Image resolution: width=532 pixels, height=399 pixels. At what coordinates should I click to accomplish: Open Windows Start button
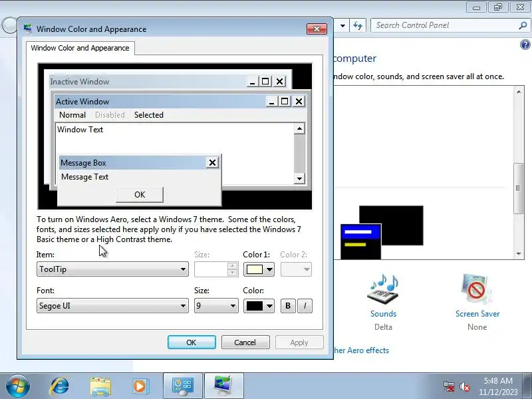point(17,386)
